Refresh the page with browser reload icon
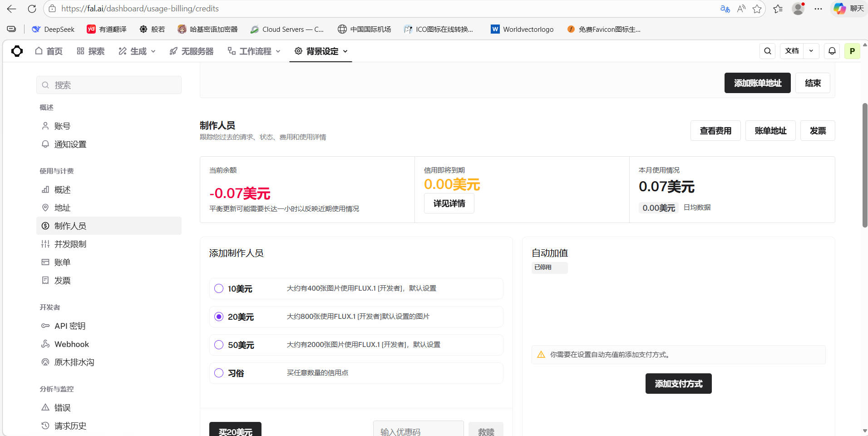Image resolution: width=868 pixels, height=436 pixels. point(32,9)
